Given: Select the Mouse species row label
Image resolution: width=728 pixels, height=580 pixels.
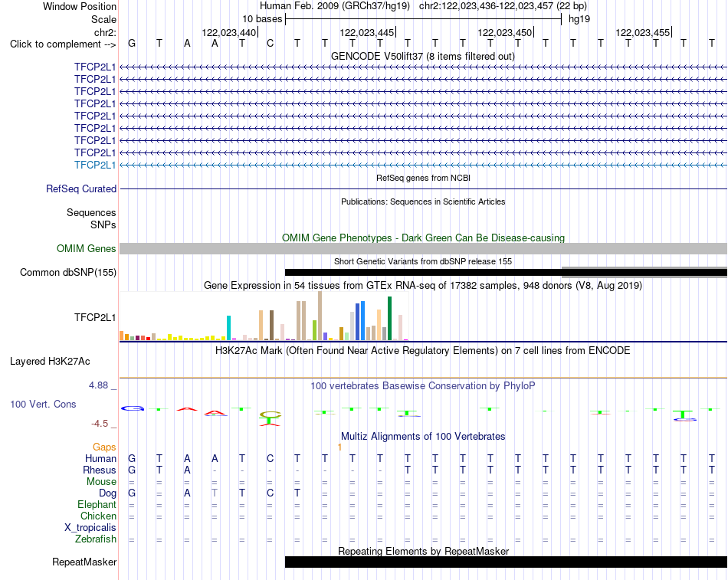Looking at the screenshot, I should coord(102,482).
